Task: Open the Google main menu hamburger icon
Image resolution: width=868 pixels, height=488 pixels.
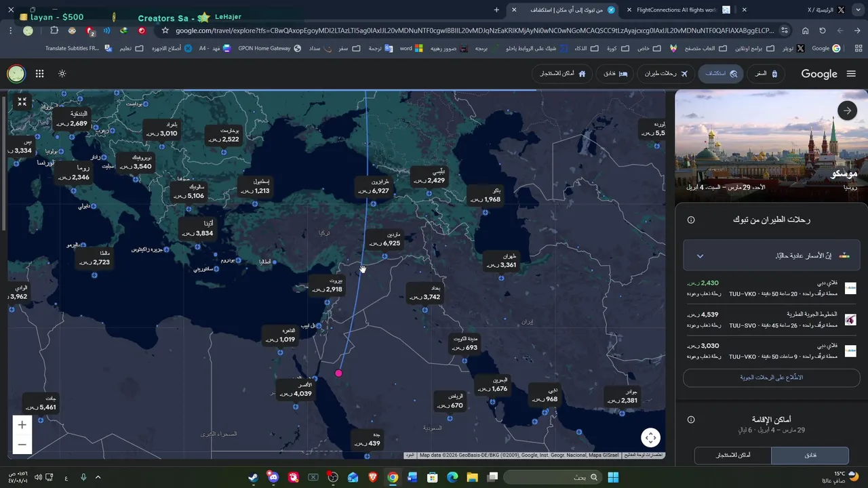Action: (x=851, y=74)
